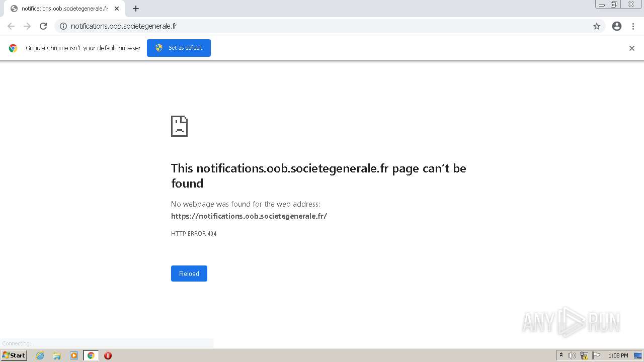Set Chrome as default browser

(179, 48)
